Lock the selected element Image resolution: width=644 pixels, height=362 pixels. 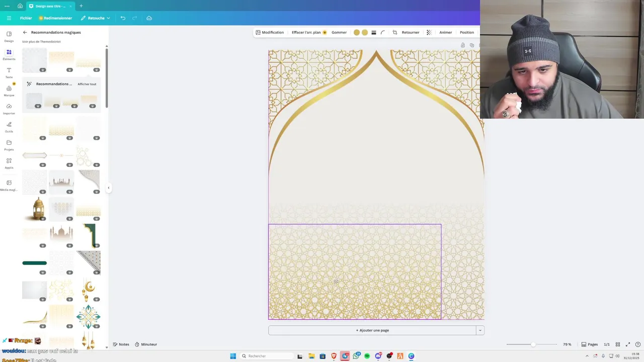463,45
